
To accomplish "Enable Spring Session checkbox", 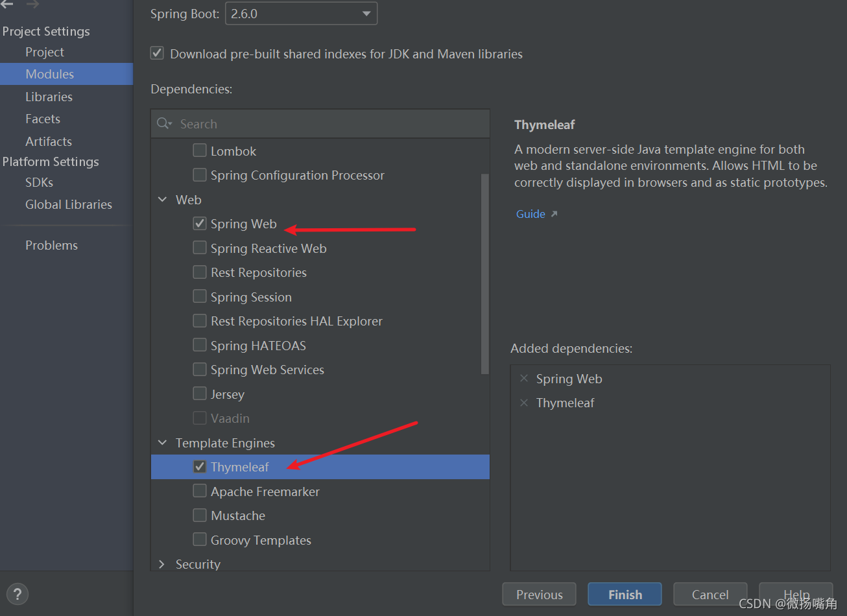I will (x=200, y=296).
